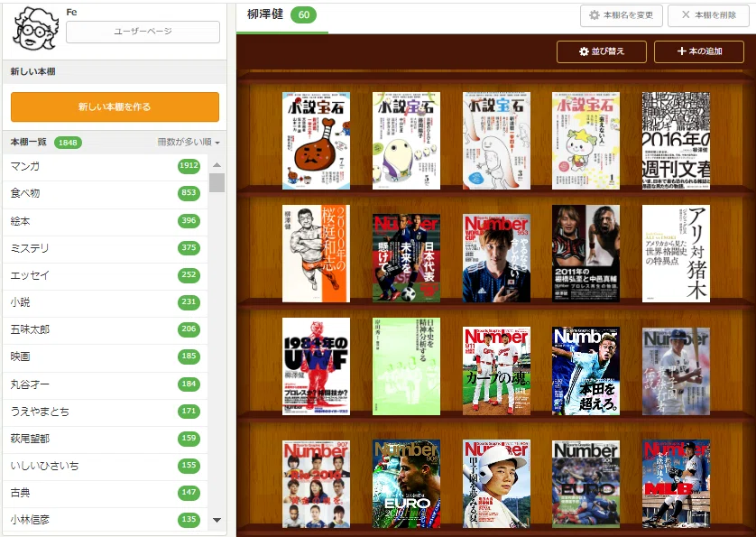Select the 絵本 bookshelf
The image size is (756, 537).
106,221
